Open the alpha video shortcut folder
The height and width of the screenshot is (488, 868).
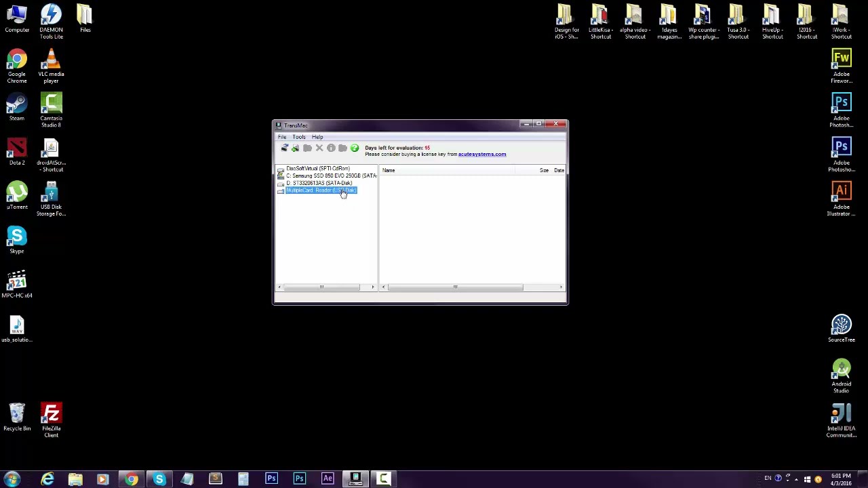tap(635, 21)
